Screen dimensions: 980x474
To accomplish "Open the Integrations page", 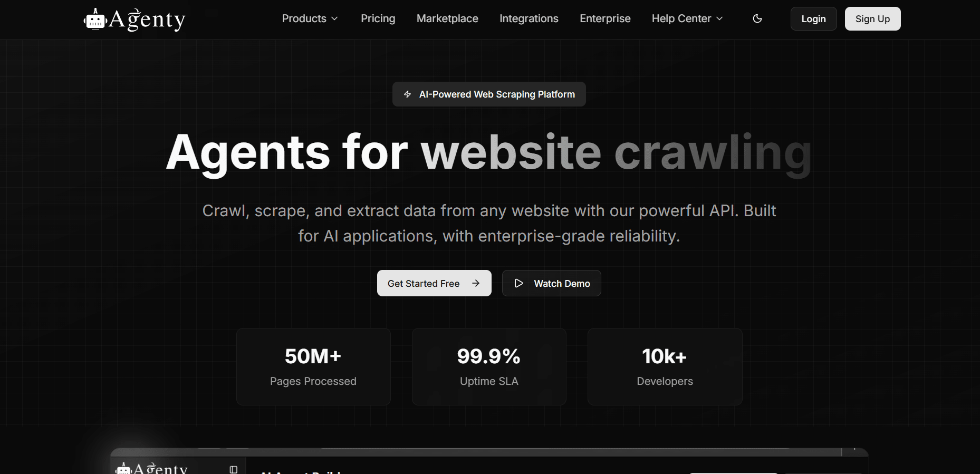I will point(529,19).
